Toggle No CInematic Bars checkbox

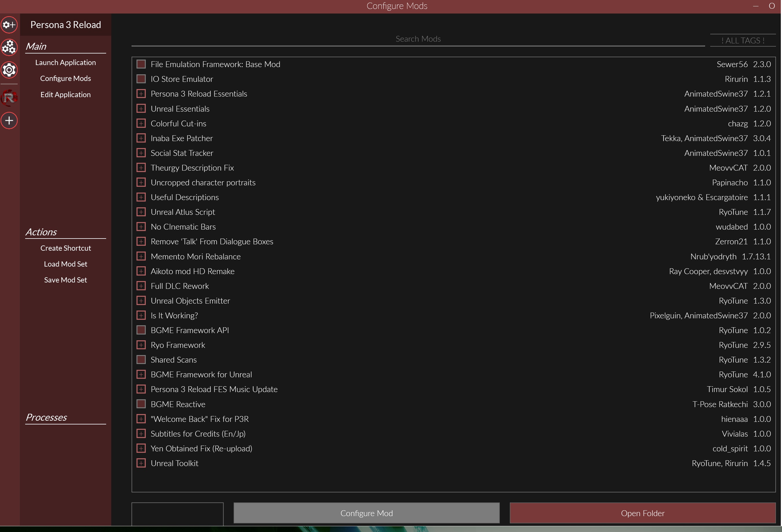point(141,226)
